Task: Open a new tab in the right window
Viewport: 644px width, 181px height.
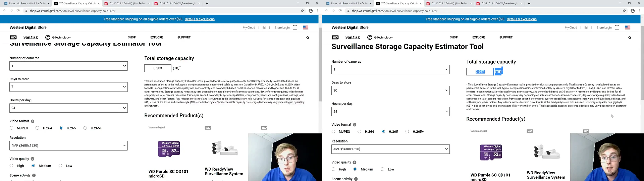Action: (x=529, y=3)
